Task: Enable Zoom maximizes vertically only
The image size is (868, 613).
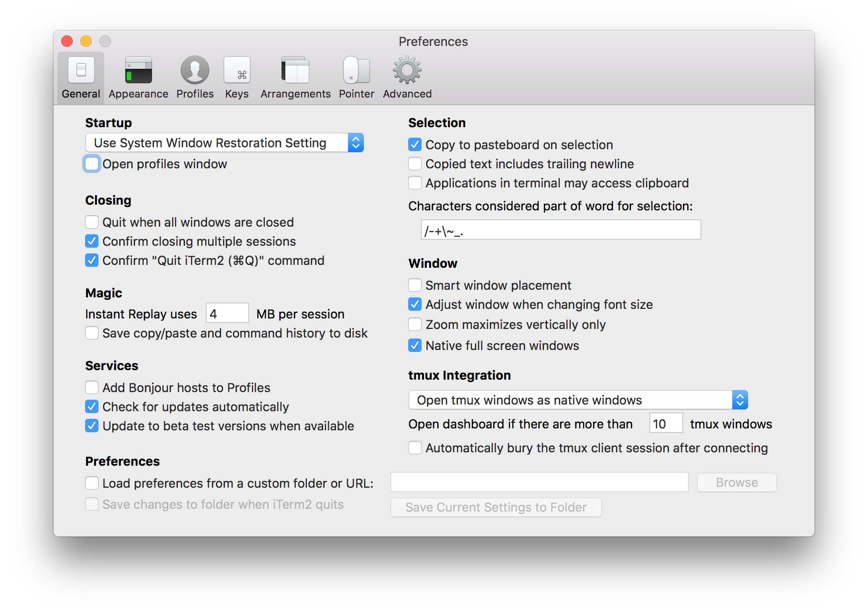Action: coord(415,324)
